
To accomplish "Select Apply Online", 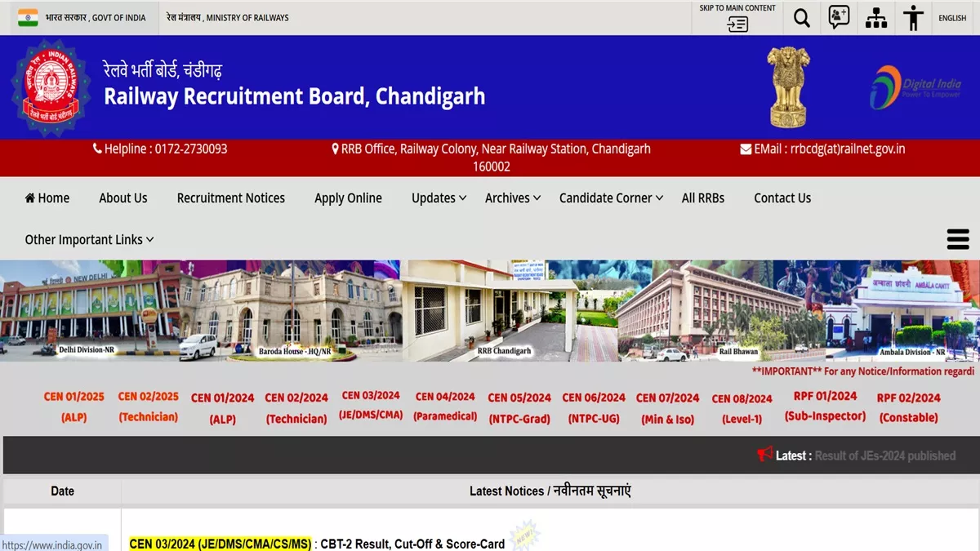I will point(348,198).
